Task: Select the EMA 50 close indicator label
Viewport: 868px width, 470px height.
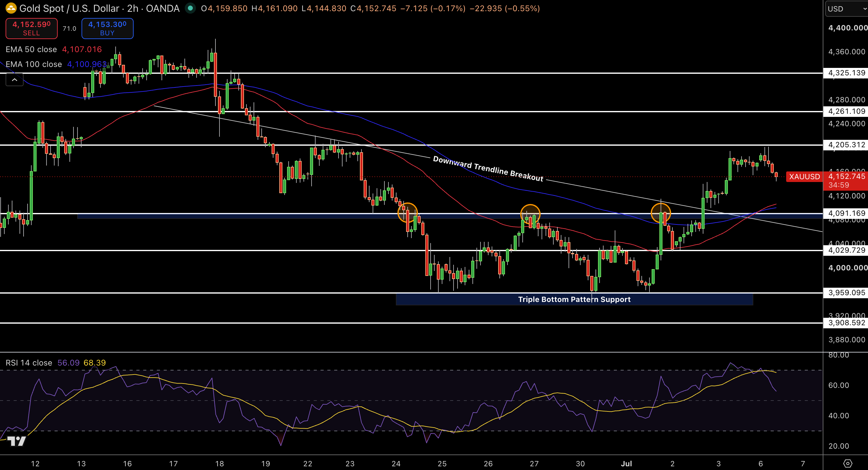Action: tap(31, 50)
